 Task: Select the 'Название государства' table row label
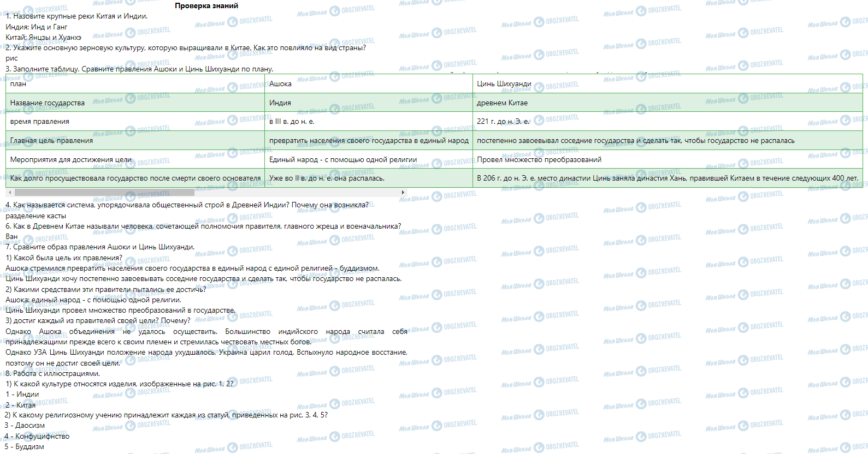(x=48, y=103)
